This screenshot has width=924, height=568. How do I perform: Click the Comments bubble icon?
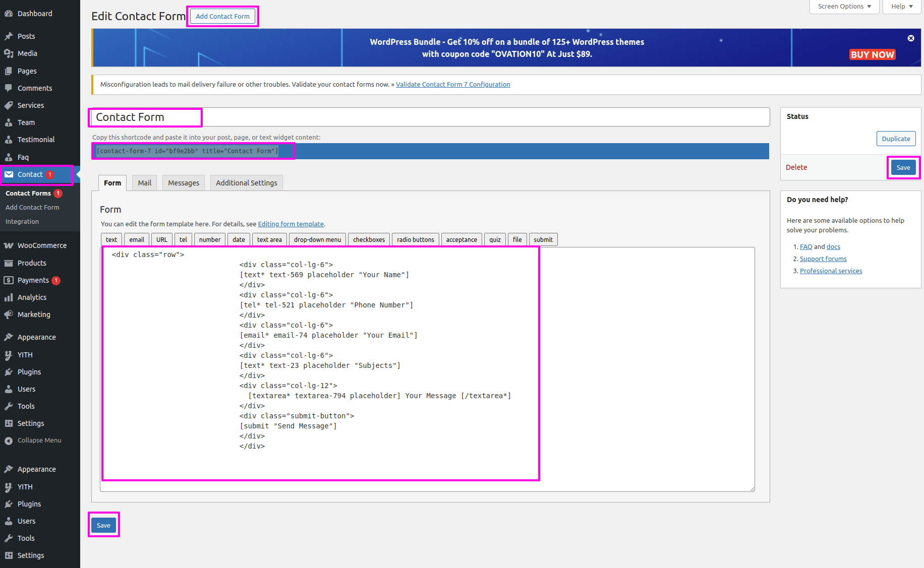pos(9,88)
